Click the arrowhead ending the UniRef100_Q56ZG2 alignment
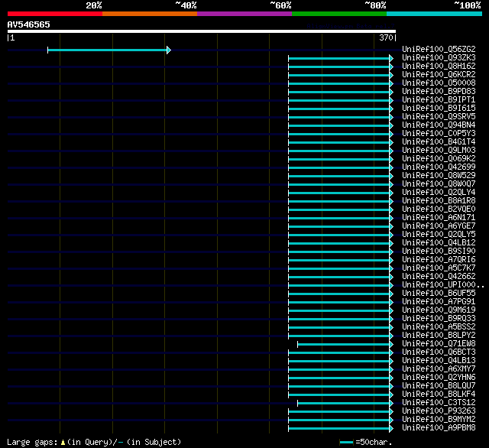The image size is (489, 448). coord(169,50)
